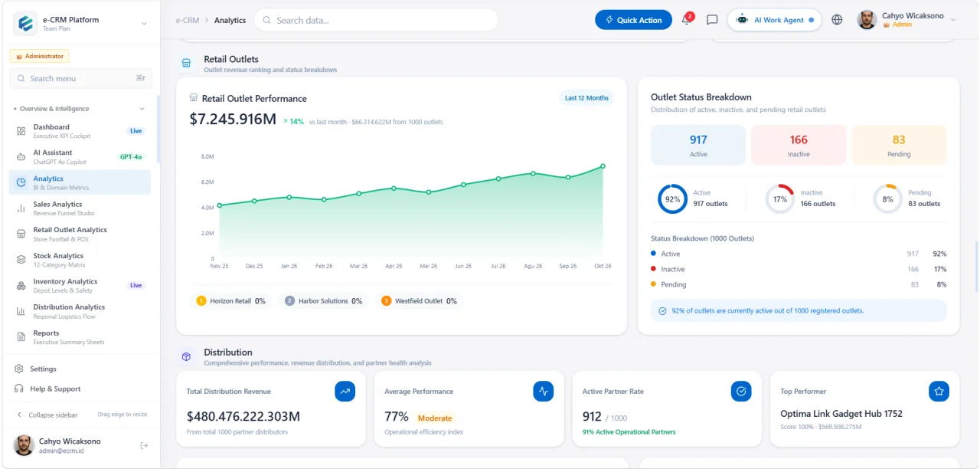Click the Quick Action button
The height and width of the screenshot is (469, 980).
pyautogui.click(x=633, y=20)
